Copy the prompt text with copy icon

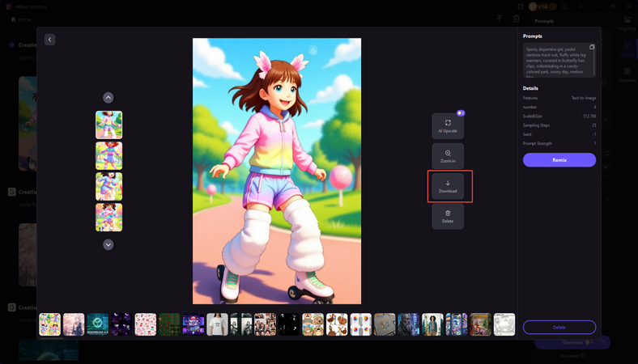(592, 48)
